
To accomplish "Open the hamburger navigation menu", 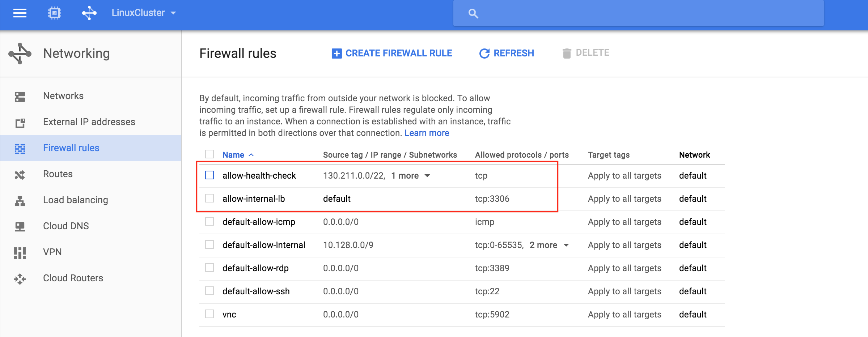I will click(20, 13).
